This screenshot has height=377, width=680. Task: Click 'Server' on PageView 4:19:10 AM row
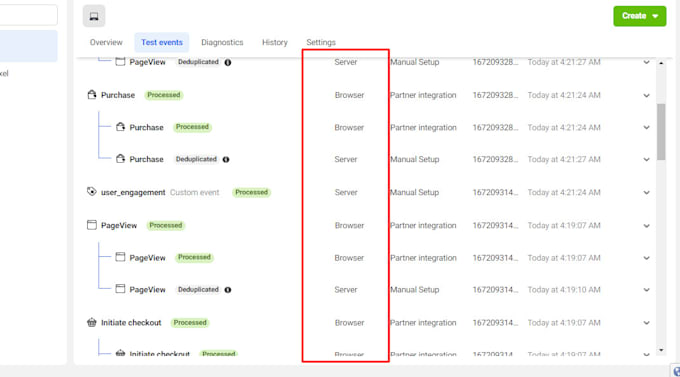(x=346, y=289)
